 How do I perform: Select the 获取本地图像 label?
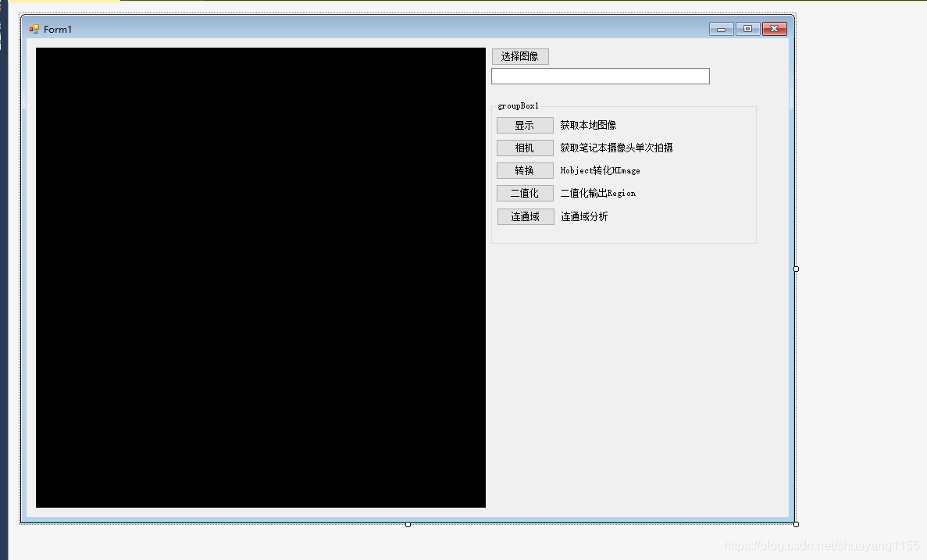588,126
